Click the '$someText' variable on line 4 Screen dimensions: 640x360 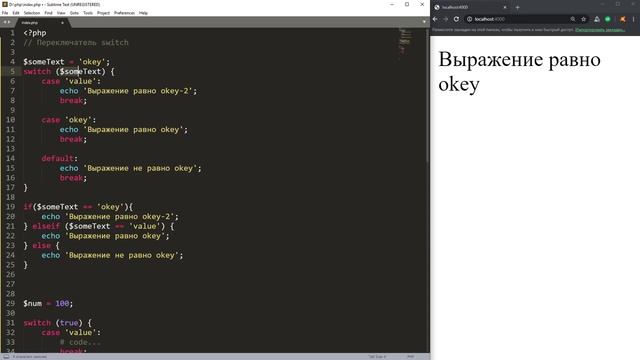[44, 62]
